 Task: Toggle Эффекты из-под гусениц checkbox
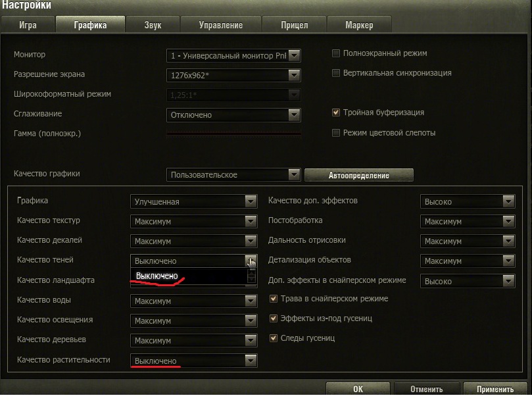274,318
